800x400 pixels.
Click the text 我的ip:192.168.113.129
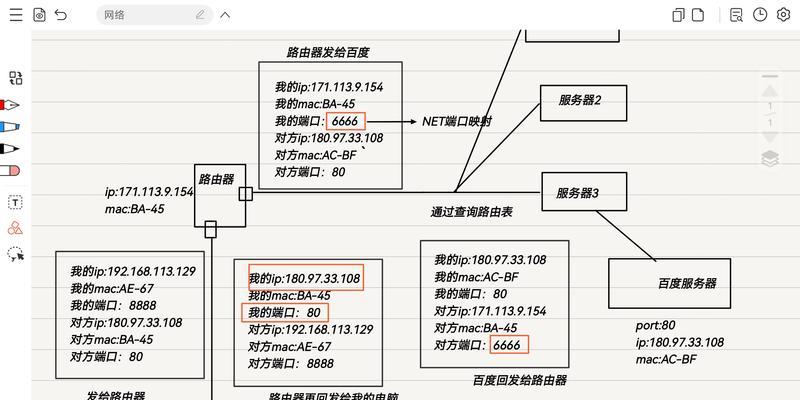point(133,271)
